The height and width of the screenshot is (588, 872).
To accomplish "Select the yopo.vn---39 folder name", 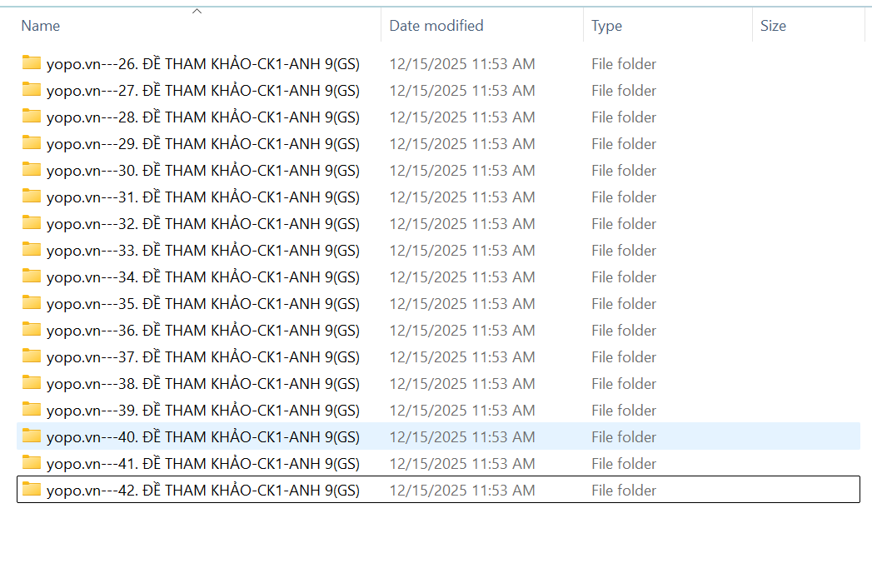I will point(203,411).
